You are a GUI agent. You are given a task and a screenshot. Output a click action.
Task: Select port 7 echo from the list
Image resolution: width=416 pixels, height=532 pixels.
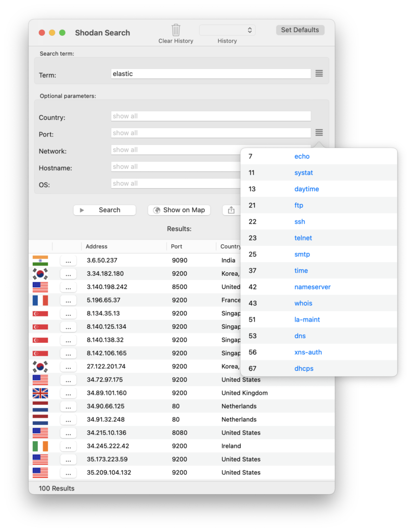319,156
